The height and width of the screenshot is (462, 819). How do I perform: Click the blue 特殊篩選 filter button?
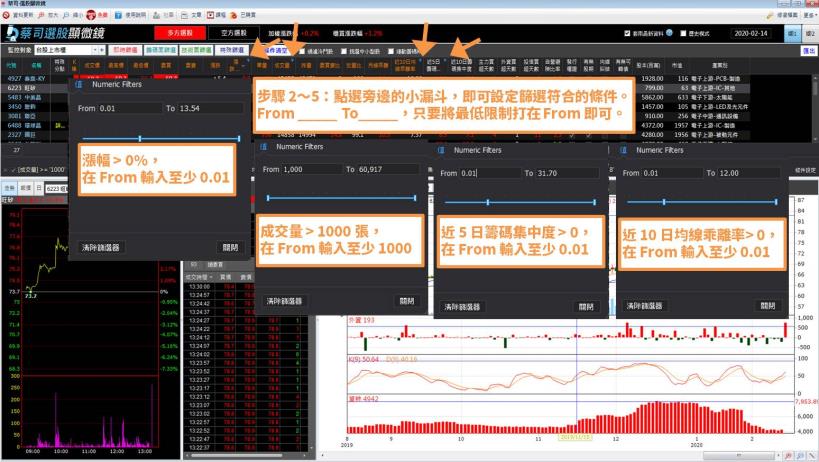[x=232, y=50]
